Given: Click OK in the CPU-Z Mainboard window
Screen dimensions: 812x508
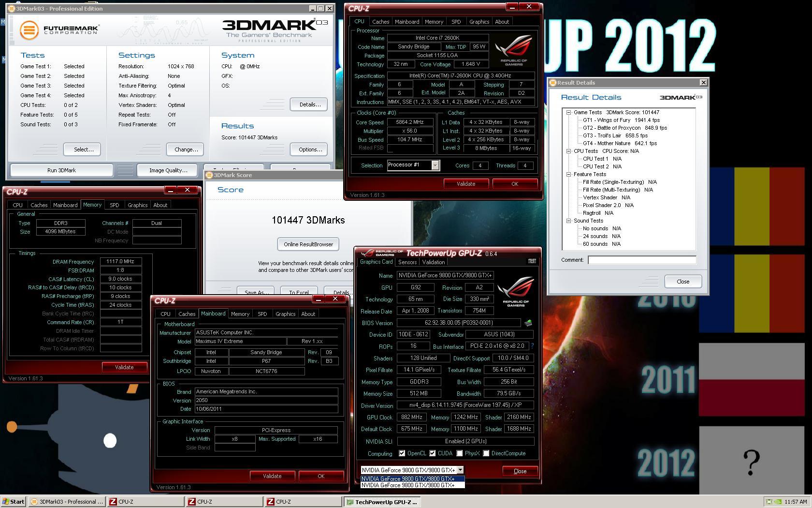Looking at the screenshot, I should tap(321, 476).
